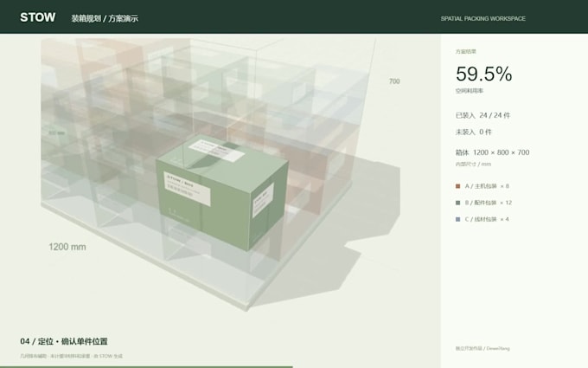Click the 700 height dimension label
The width and height of the screenshot is (588, 368).
click(394, 81)
